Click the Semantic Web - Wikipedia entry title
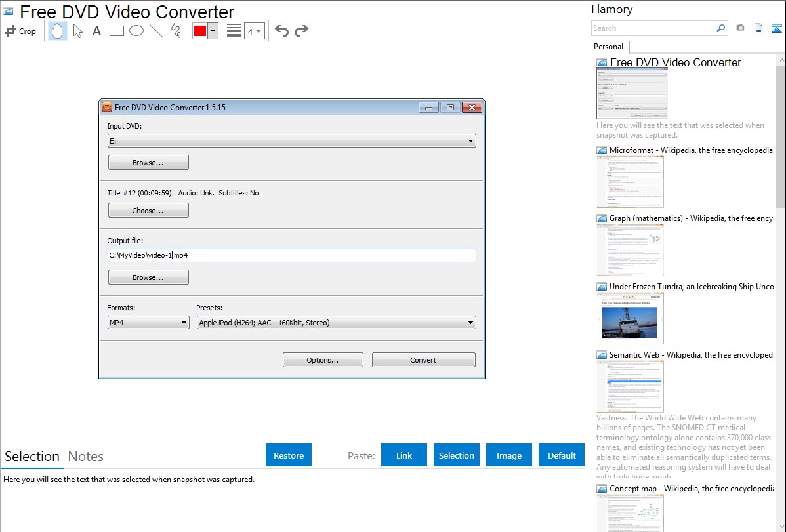The height and width of the screenshot is (532, 786). pos(691,354)
